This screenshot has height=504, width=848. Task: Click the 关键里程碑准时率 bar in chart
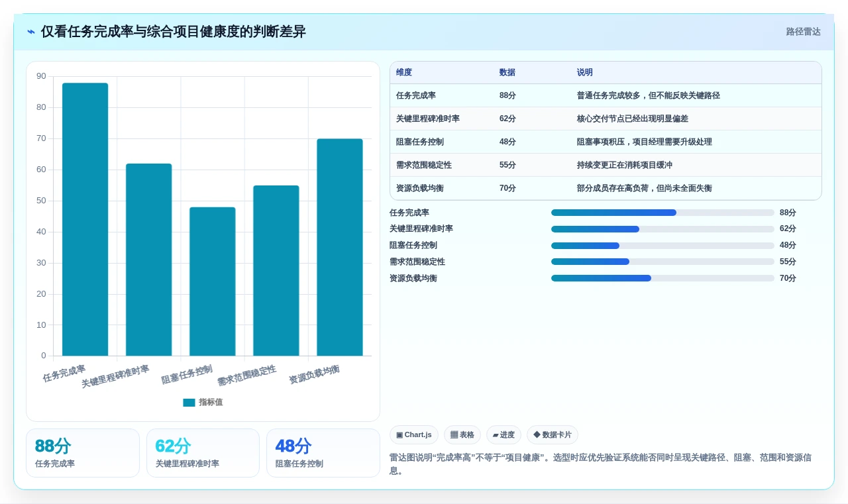click(148, 260)
